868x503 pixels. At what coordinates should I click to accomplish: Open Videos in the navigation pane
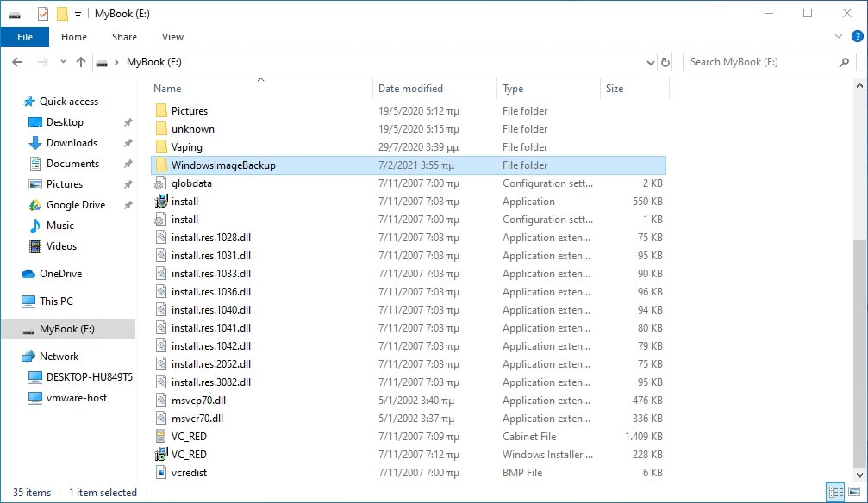pyautogui.click(x=61, y=246)
